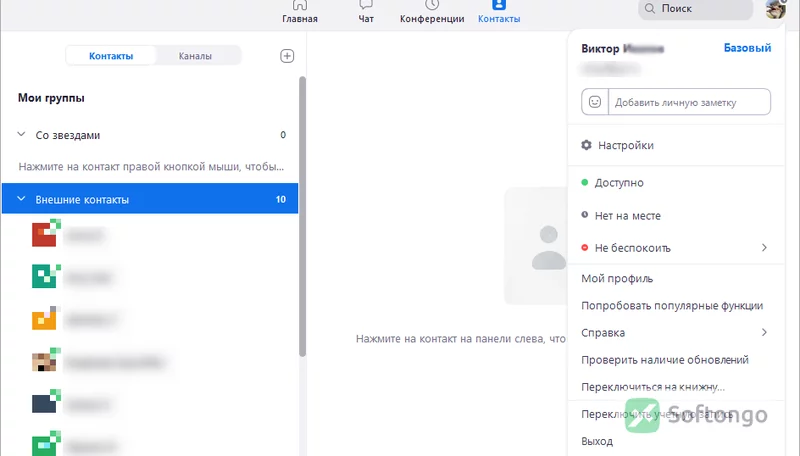The width and height of the screenshot is (800, 456).
Task: Select the Контакты top navigation tab
Action: [499, 12]
